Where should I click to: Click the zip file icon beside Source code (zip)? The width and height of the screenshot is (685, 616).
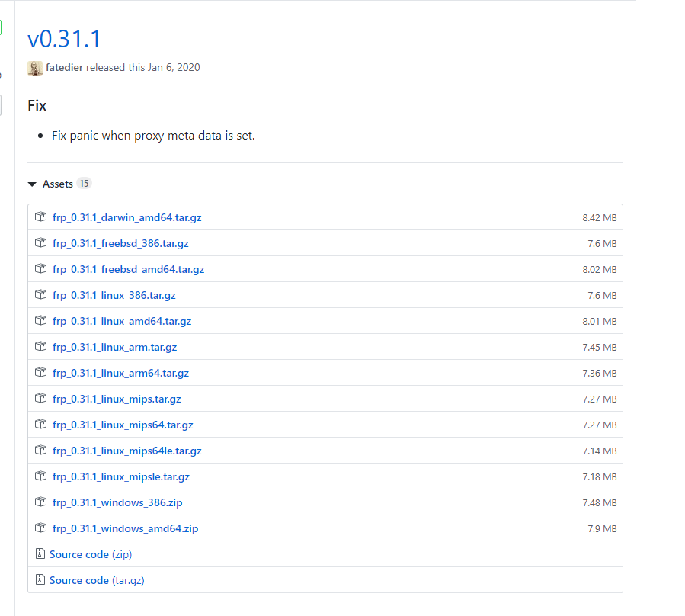(40, 554)
